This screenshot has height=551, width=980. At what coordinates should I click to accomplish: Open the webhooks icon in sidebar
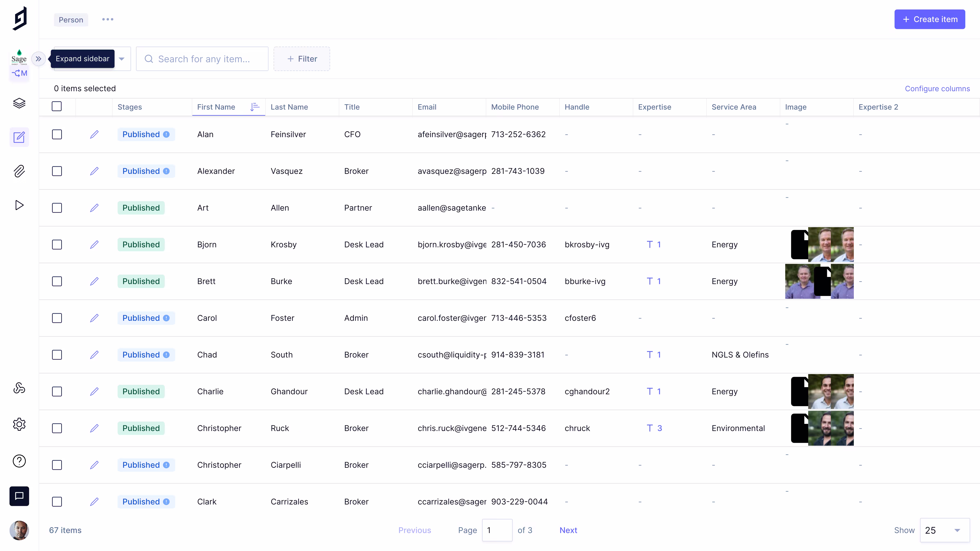tap(19, 388)
